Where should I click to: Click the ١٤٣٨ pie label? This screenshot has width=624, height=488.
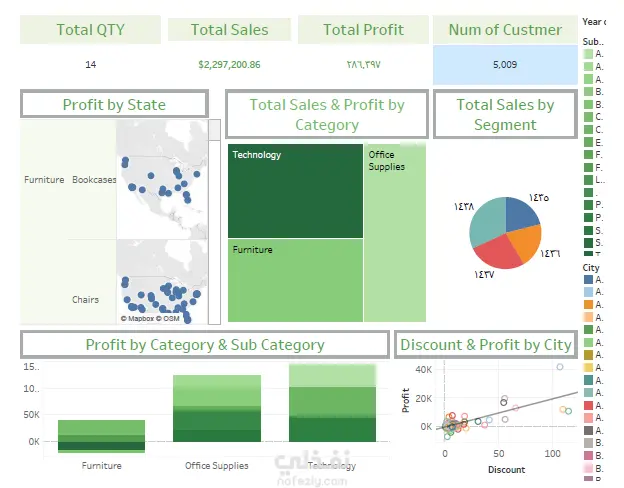pos(464,206)
